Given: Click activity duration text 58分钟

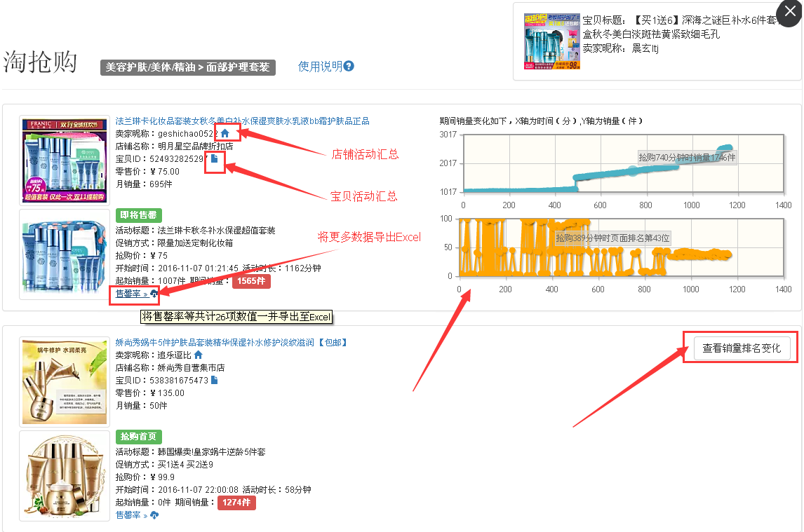Looking at the screenshot, I should (298, 489).
